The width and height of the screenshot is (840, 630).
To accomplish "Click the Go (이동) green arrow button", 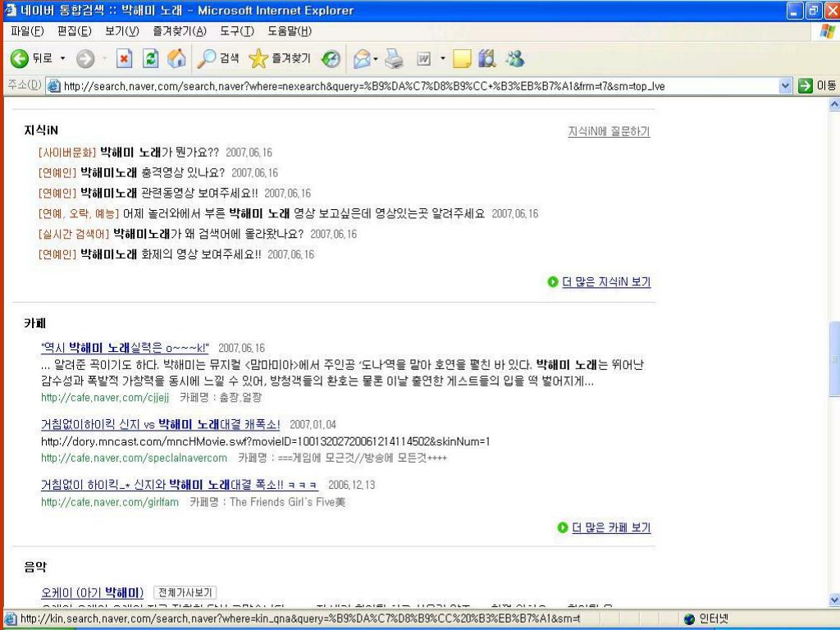I will click(817, 85).
